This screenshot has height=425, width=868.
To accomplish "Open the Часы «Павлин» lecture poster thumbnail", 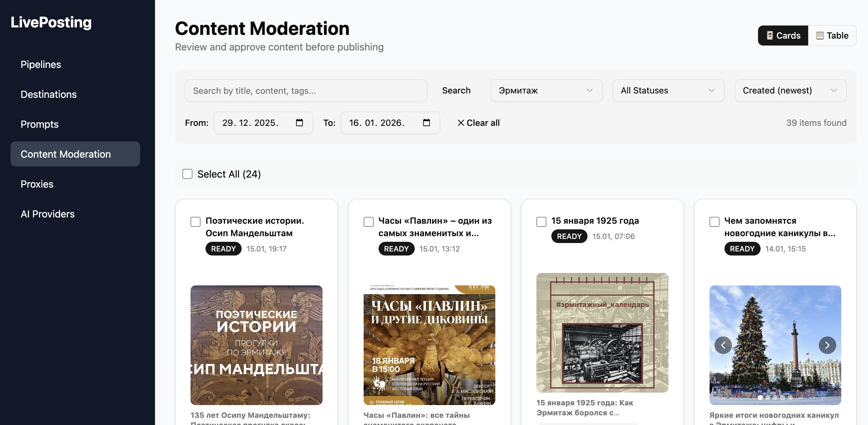I will 429,345.
